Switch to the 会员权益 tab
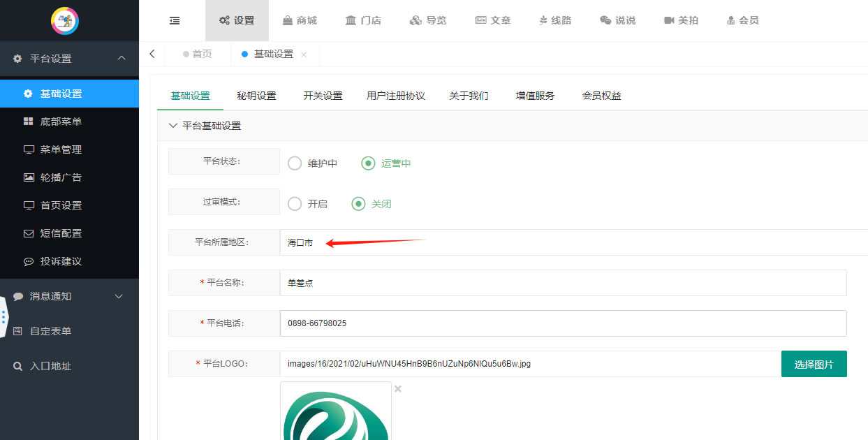The height and width of the screenshot is (440, 868). pyautogui.click(x=601, y=96)
